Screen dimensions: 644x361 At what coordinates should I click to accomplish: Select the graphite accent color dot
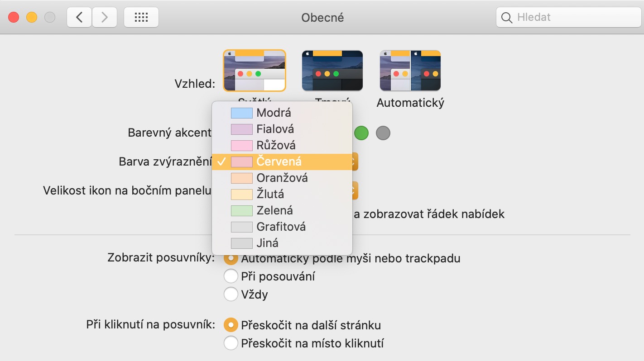coord(383,133)
